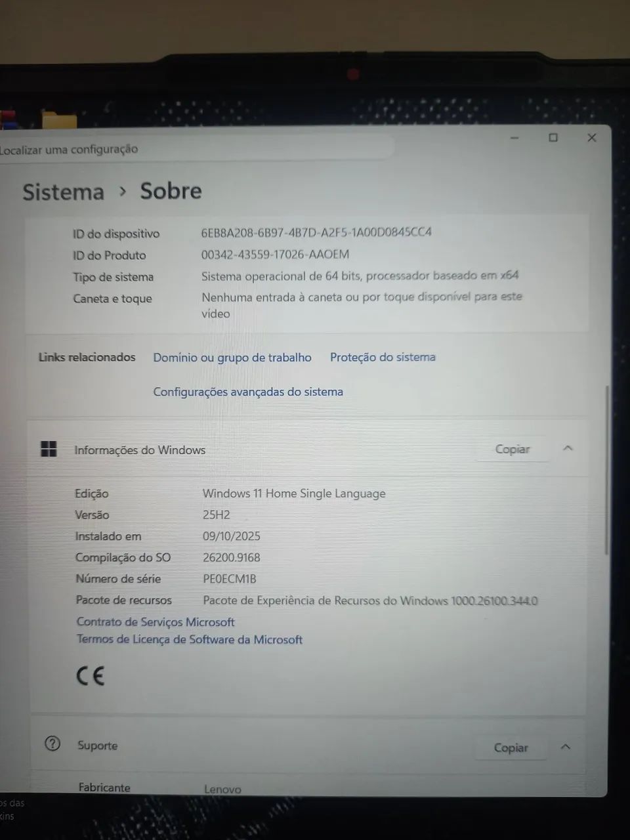Copy the Windows information with Copiar
630x840 pixels.
(512, 449)
